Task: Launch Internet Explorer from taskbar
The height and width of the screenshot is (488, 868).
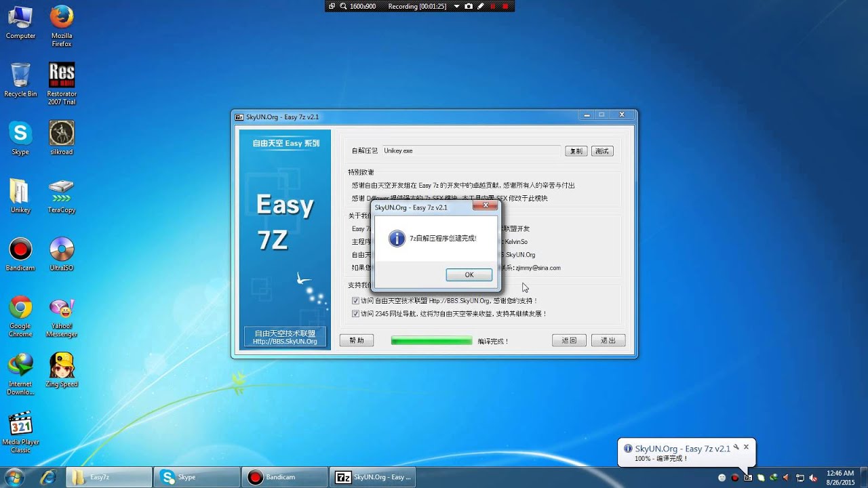Action: (49, 477)
